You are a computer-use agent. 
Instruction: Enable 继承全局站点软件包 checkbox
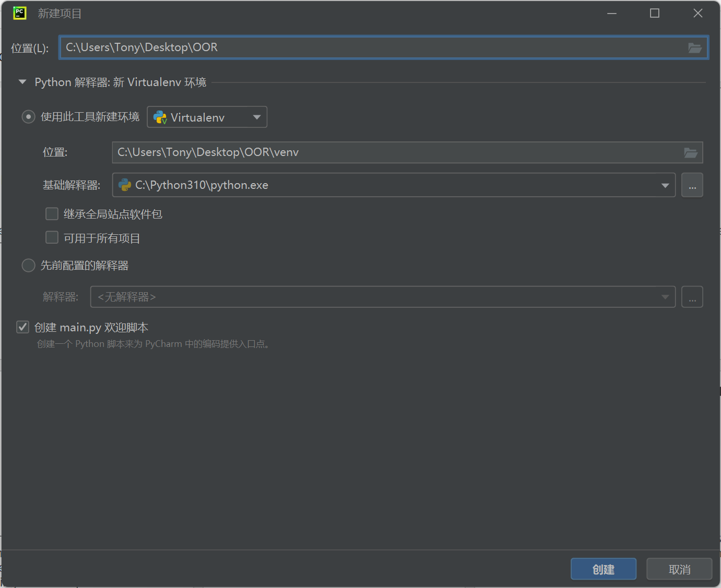[52, 214]
